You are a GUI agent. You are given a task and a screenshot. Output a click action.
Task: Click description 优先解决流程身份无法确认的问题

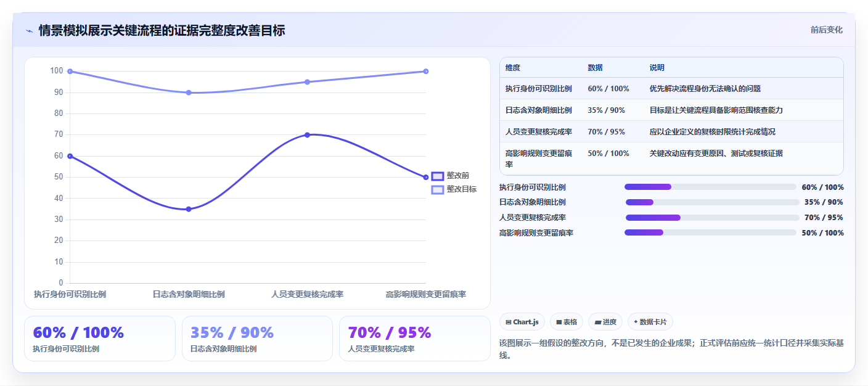(705, 89)
